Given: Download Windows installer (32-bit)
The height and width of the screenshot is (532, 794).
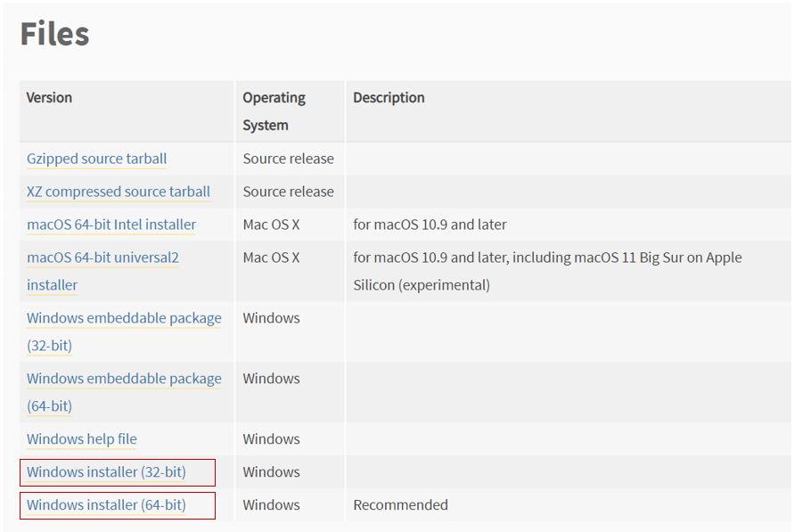Looking at the screenshot, I should [106, 472].
